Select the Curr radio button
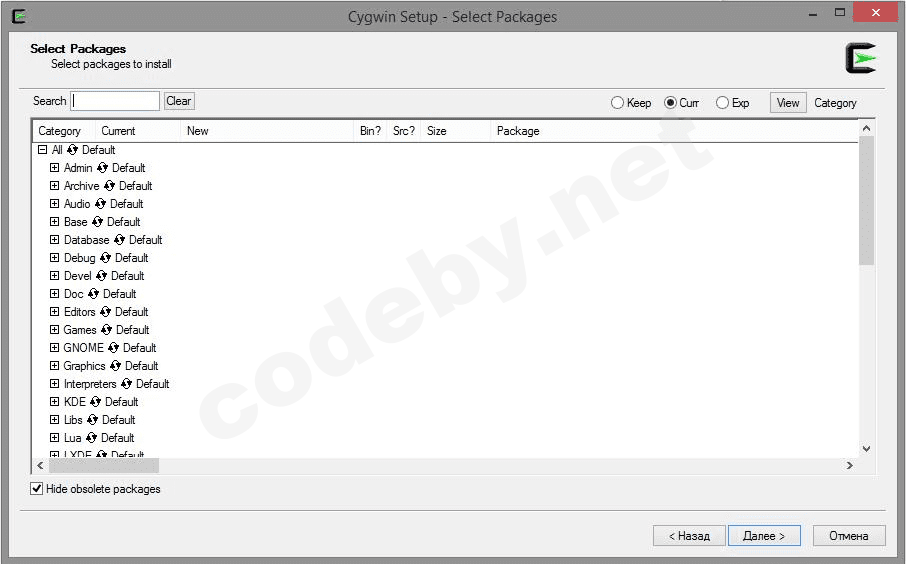 (670, 102)
